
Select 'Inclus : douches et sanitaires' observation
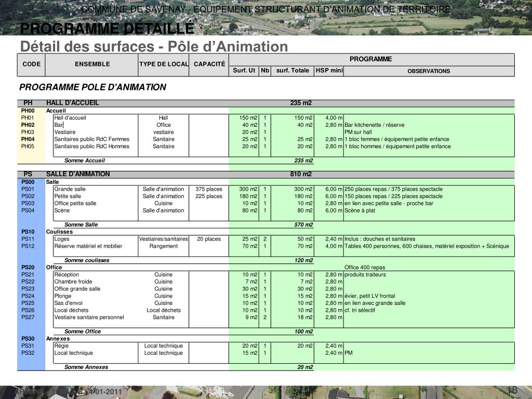[x=380, y=239]
